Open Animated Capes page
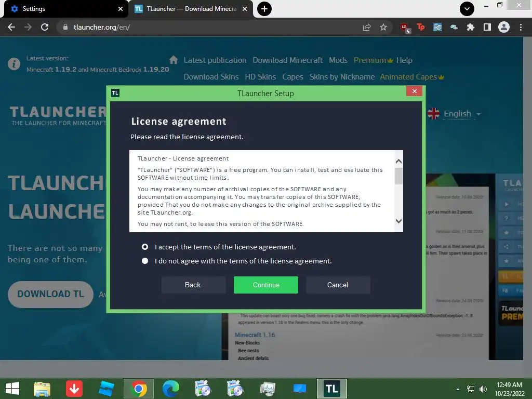Screen dimensions: 532x399 point(412,77)
